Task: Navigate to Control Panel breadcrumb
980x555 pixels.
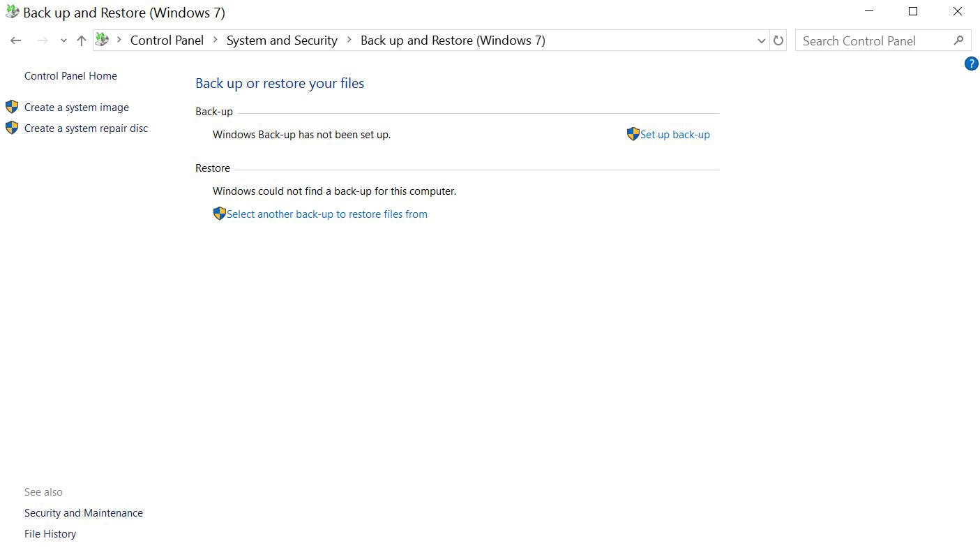Action: coord(167,40)
